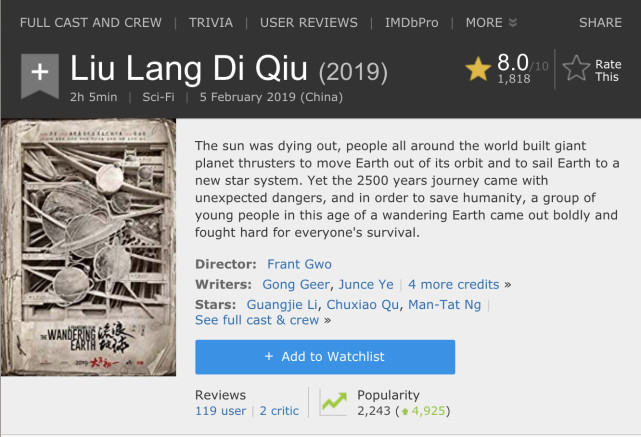The width and height of the screenshot is (641, 437).
Task: Open Man-Tat Ng's actor page
Action: [444, 305]
